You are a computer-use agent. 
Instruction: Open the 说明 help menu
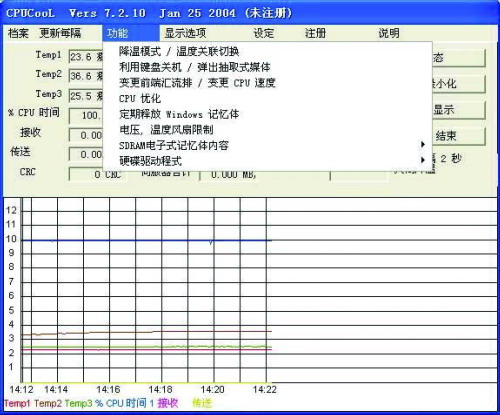tap(389, 33)
